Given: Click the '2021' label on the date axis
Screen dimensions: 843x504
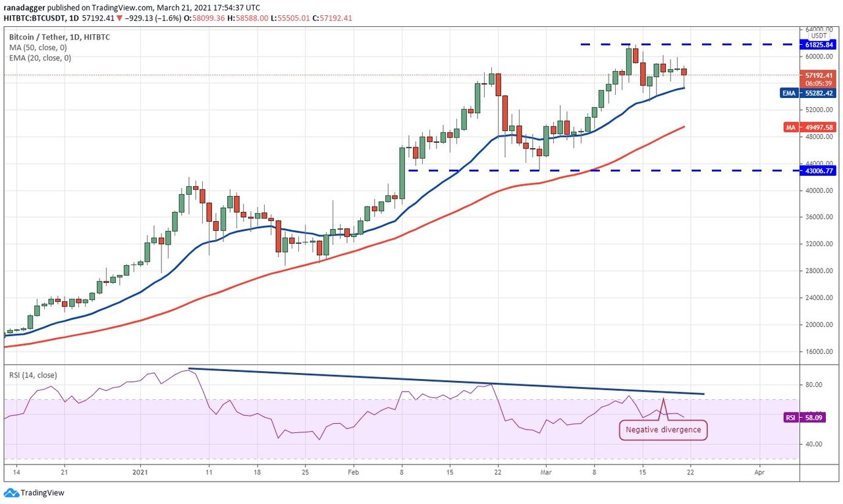Looking at the screenshot, I should coord(141,472).
